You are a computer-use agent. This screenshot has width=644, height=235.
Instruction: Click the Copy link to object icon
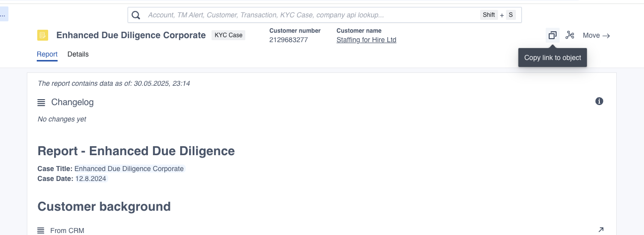tap(552, 35)
